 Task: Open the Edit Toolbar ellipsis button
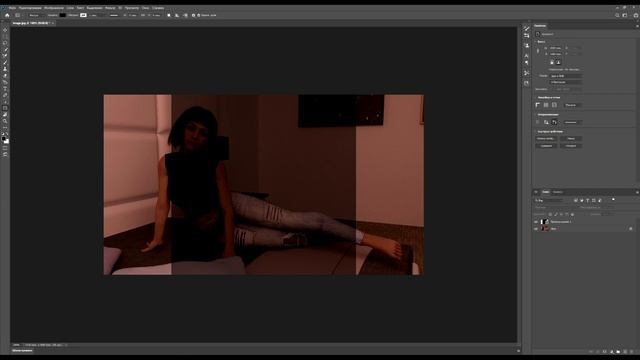pos(5,127)
